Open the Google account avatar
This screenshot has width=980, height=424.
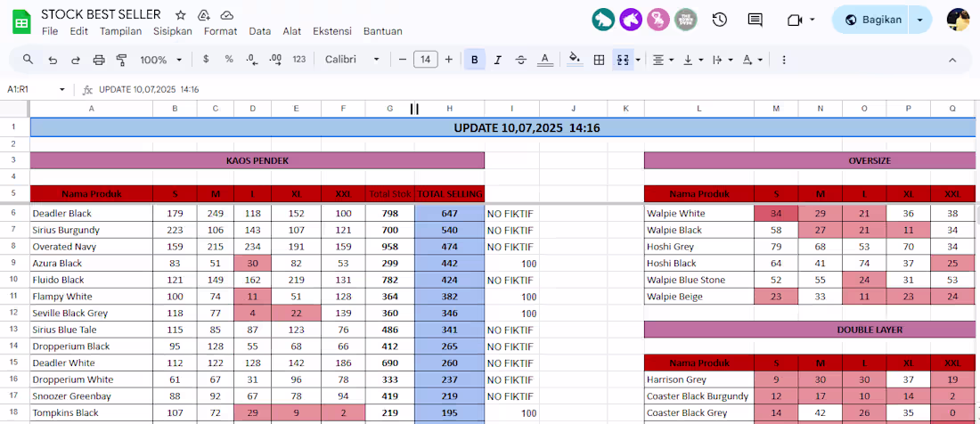(x=958, y=20)
